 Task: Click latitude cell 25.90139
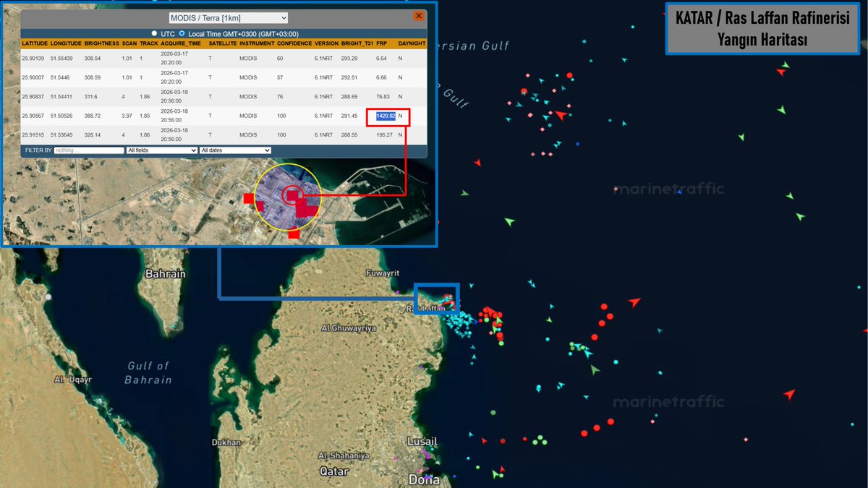pyautogui.click(x=33, y=58)
